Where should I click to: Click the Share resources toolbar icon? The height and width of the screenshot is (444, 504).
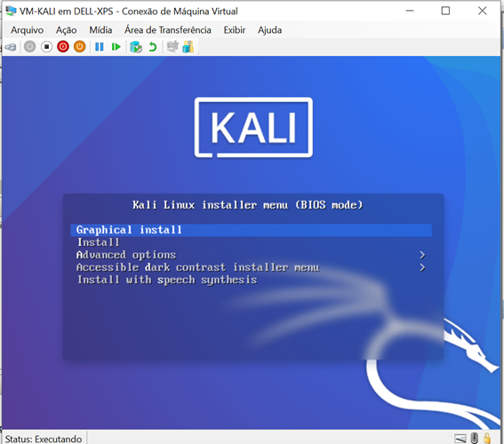tap(188, 47)
